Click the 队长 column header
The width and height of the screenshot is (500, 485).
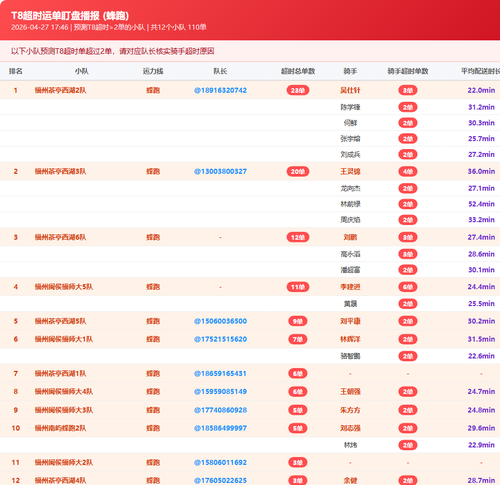coord(220,71)
